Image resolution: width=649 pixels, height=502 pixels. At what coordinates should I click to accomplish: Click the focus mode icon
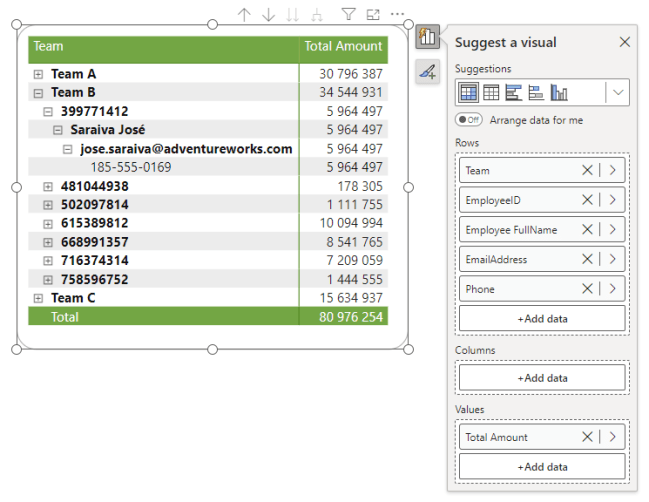[x=373, y=14]
